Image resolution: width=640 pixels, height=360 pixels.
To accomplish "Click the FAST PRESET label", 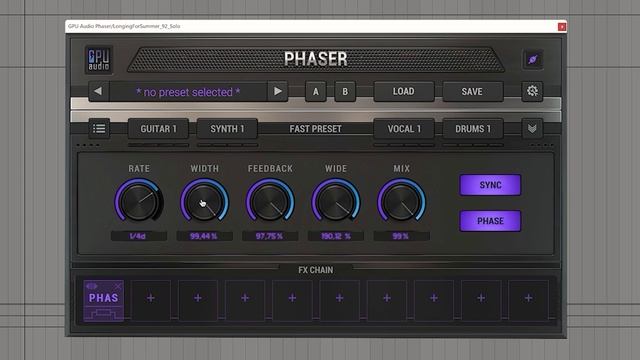I will 316,129.
